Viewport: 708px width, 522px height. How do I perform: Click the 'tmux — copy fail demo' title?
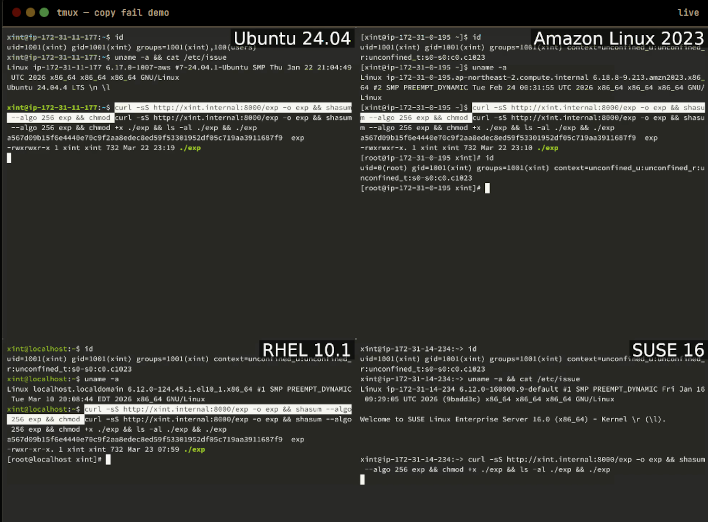point(113,13)
